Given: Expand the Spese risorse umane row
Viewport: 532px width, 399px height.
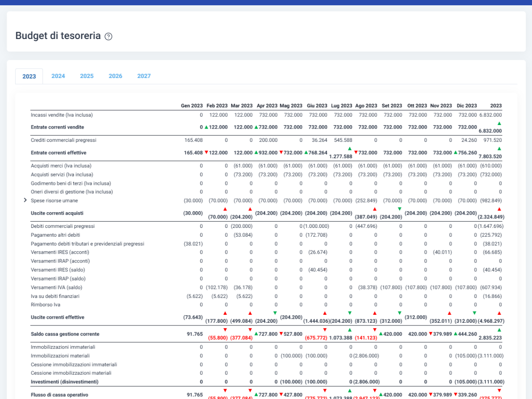Looking at the screenshot, I should coord(25,200).
